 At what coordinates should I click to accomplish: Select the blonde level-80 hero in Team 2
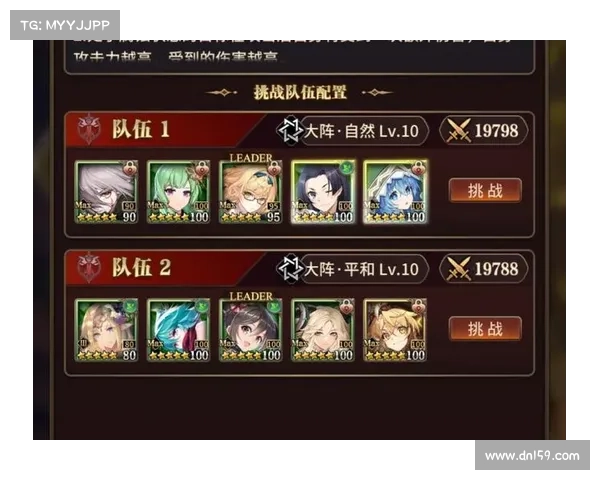point(106,330)
